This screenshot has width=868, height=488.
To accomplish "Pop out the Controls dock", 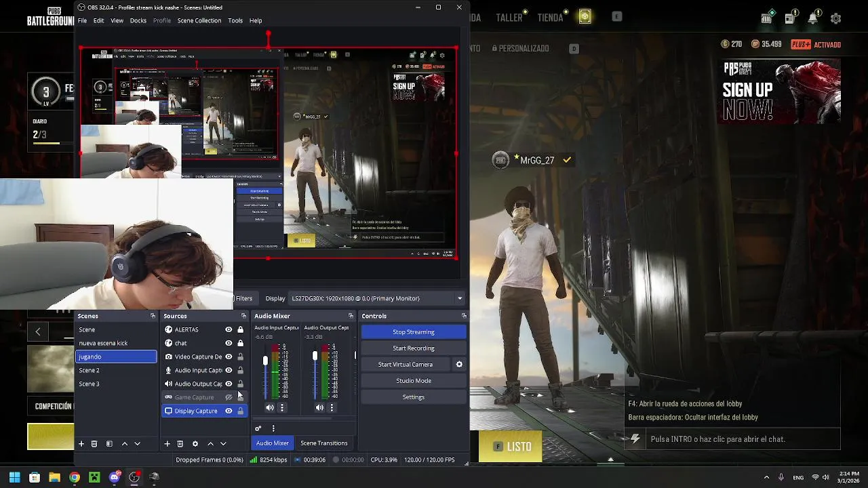I will pos(464,316).
